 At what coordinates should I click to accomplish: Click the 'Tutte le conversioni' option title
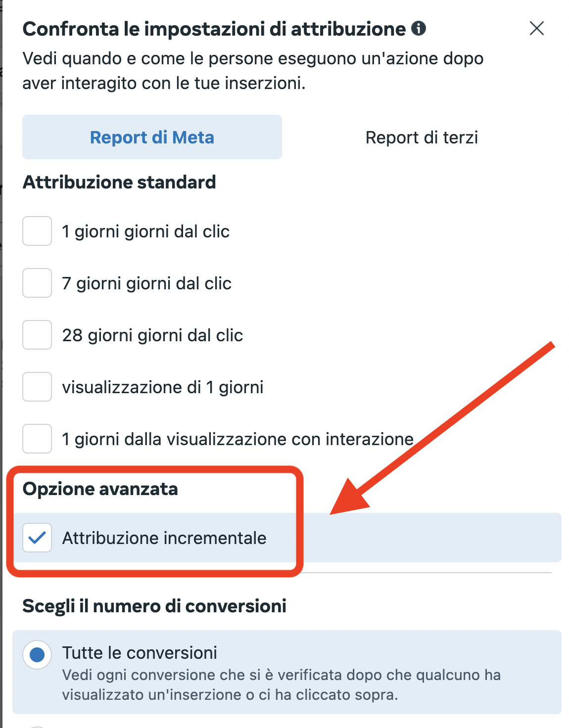140,653
